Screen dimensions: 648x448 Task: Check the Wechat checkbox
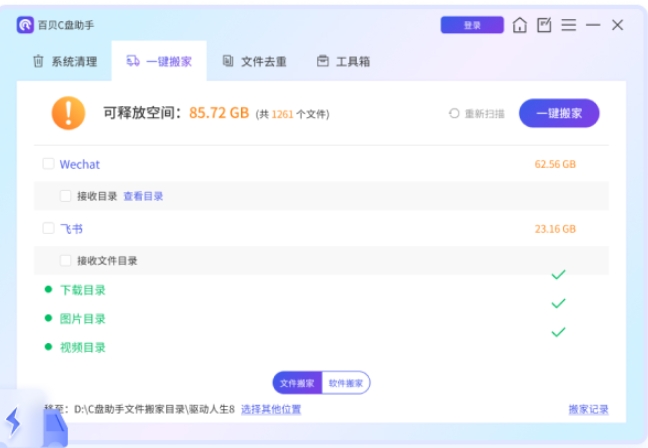click(x=48, y=164)
